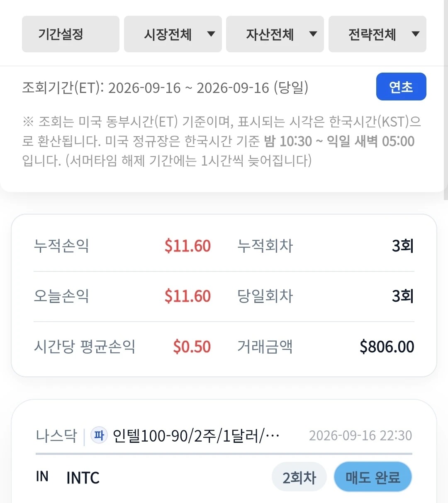Viewport: 448px width, 503px height.
Task: Open the 기간설정 period settings button
Action: coord(71,34)
